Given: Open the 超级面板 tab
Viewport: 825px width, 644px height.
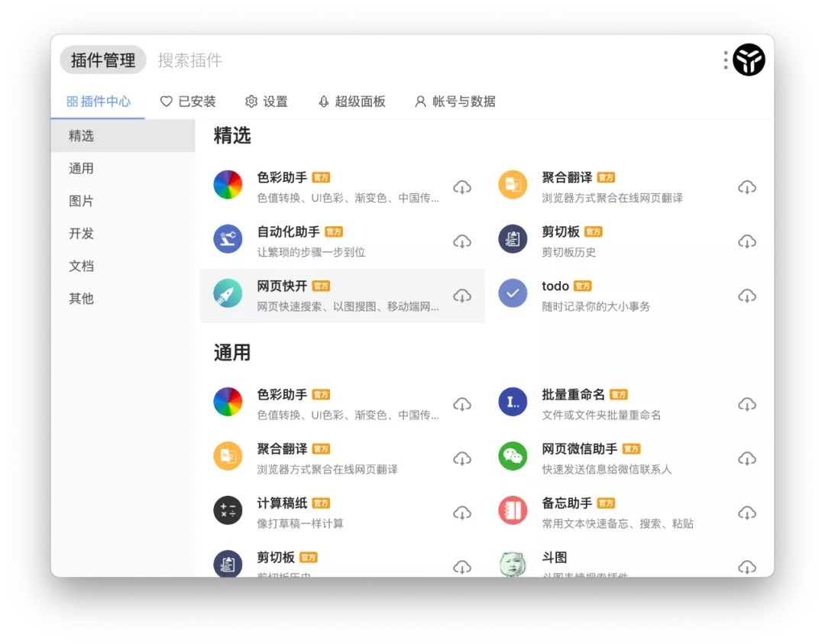Looking at the screenshot, I should (351, 102).
